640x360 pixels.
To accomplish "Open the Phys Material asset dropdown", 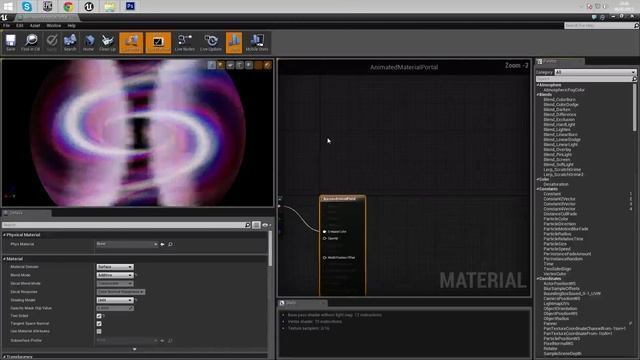I will click(x=127, y=244).
